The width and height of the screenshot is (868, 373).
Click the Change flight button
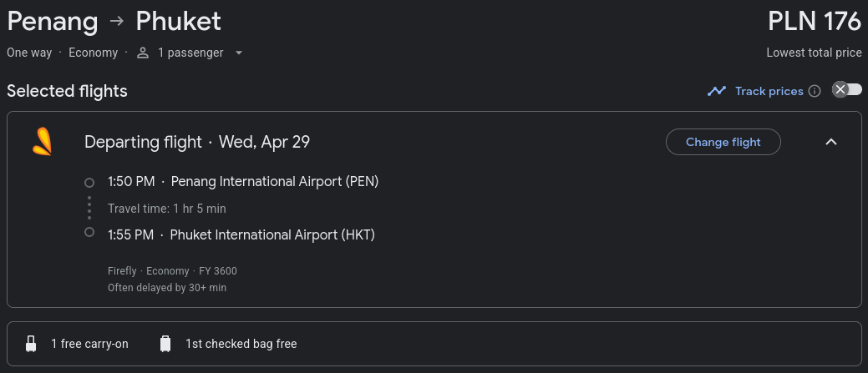click(723, 142)
